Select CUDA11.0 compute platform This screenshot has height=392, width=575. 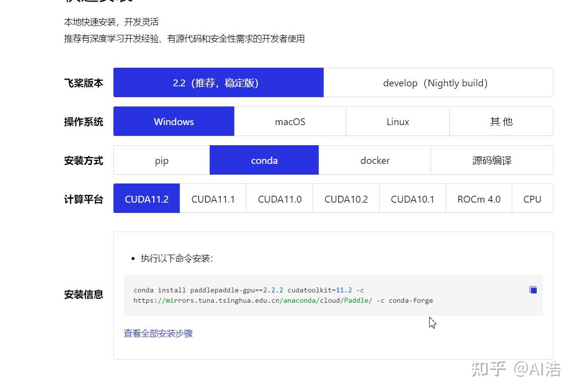[x=279, y=198]
